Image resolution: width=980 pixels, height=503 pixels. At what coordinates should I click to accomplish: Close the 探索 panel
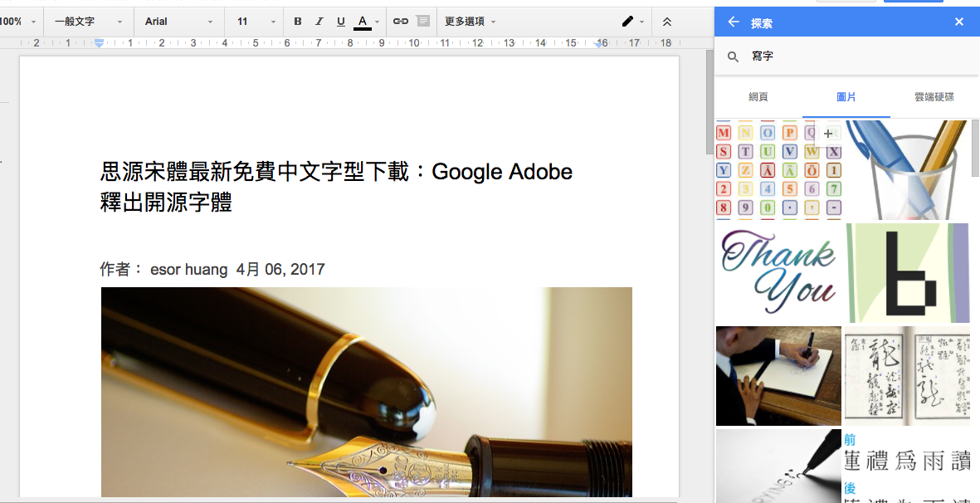click(958, 22)
